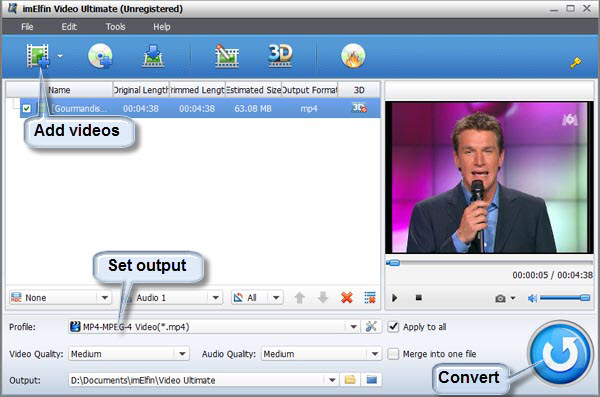Open the Help menu
Image resolution: width=600 pixels, height=397 pixels.
tap(161, 27)
